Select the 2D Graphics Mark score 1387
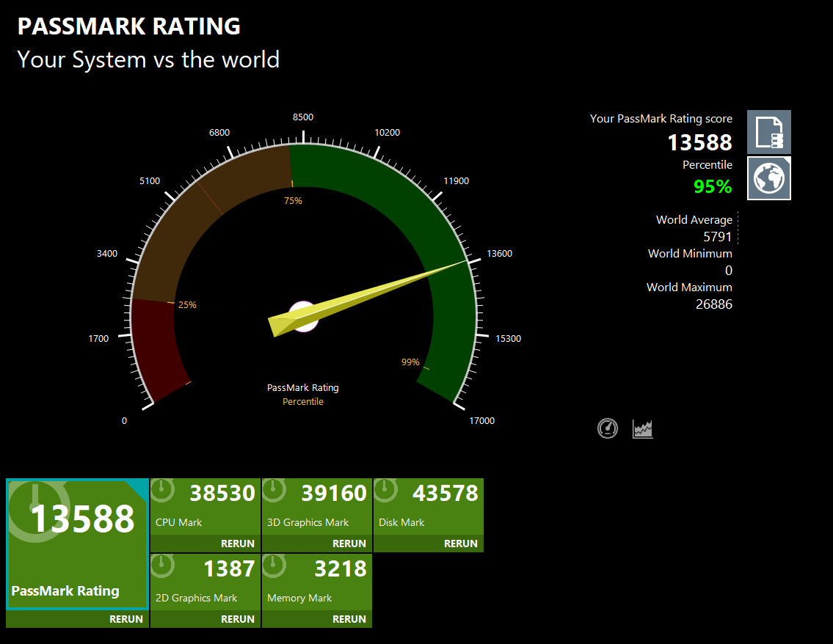 (230, 568)
